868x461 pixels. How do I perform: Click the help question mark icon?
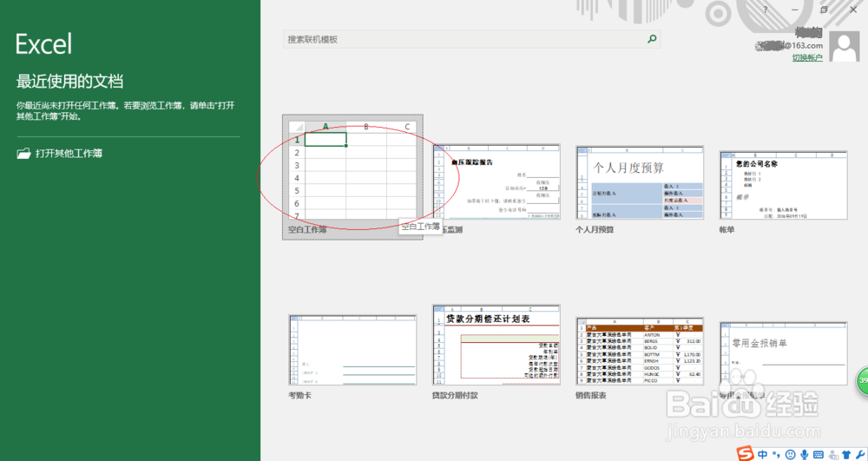coord(766,10)
